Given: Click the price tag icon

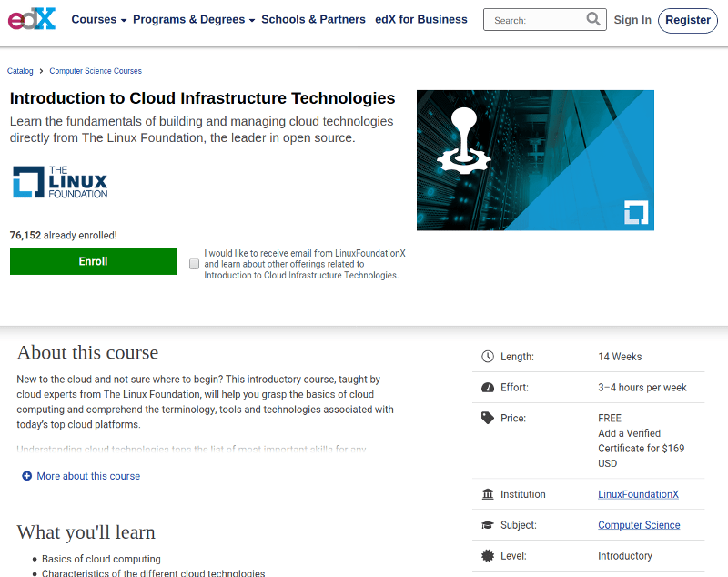Looking at the screenshot, I should pos(488,418).
